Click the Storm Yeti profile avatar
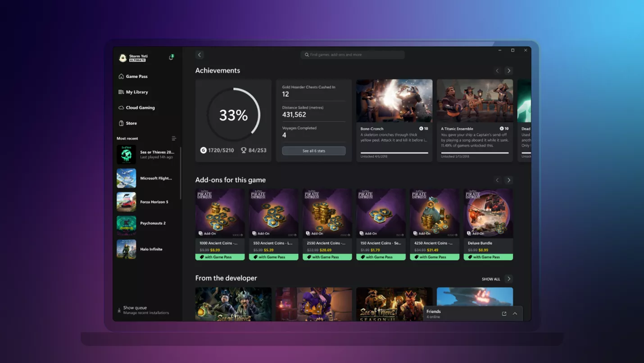This screenshot has height=363, width=644. pyautogui.click(x=122, y=57)
